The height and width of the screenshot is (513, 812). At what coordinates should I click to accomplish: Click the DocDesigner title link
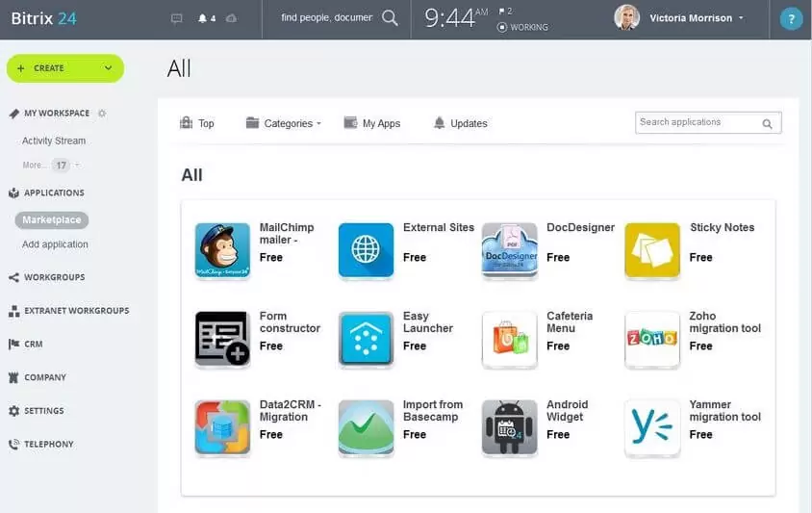click(x=580, y=227)
